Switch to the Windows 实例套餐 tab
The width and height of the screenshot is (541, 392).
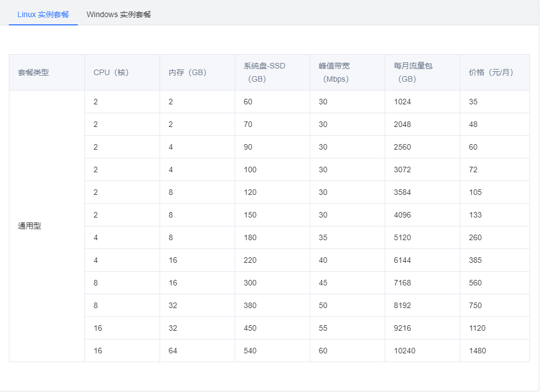(x=119, y=14)
